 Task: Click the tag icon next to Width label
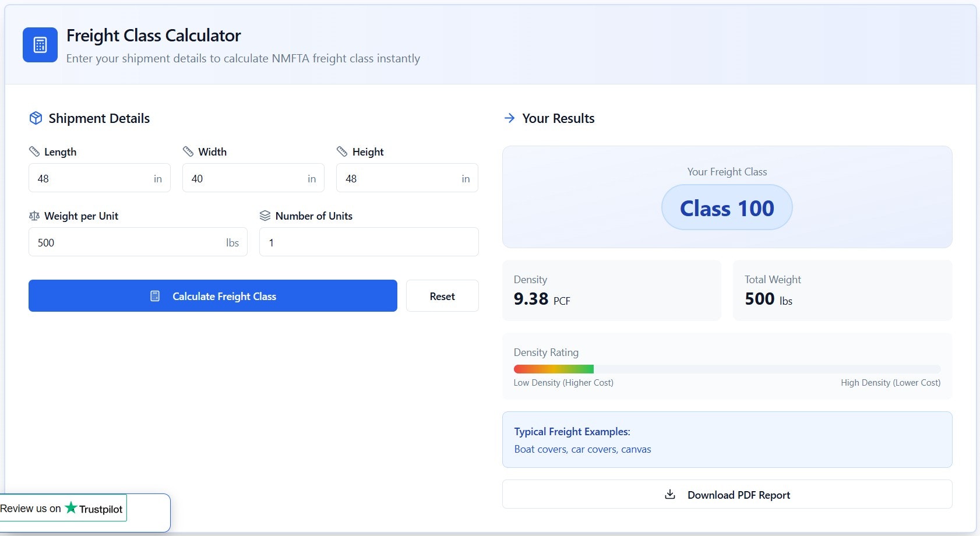[x=188, y=151]
